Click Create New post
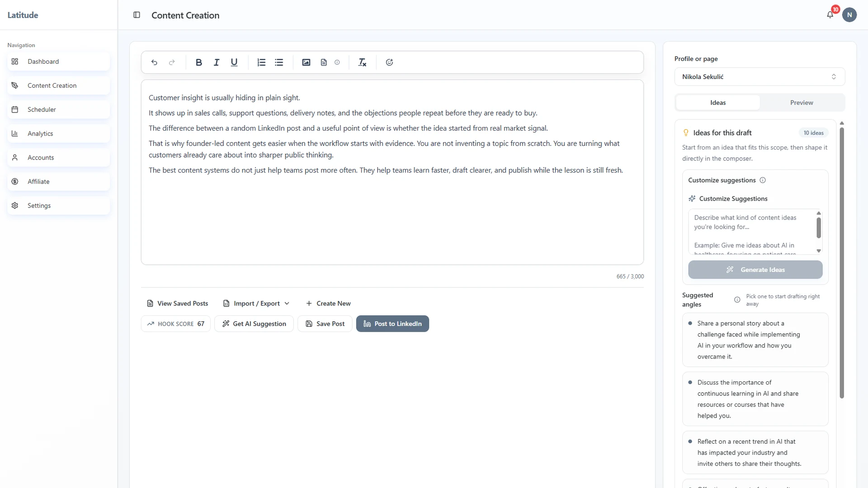868x488 pixels. tap(328, 303)
